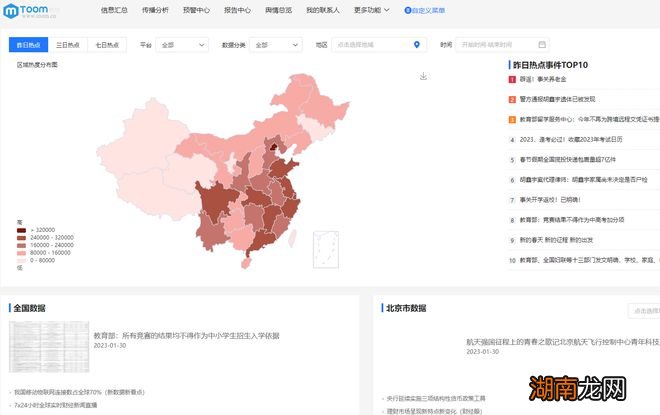This screenshot has height=415, width=660.
Task: Click the region selector button in 北京市数据 header
Action: point(644,311)
